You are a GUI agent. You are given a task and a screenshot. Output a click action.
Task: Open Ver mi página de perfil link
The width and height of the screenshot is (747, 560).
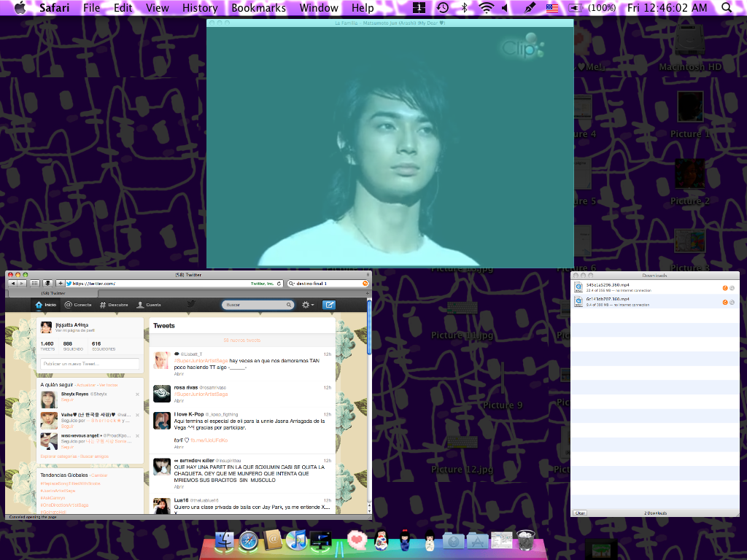(75, 330)
